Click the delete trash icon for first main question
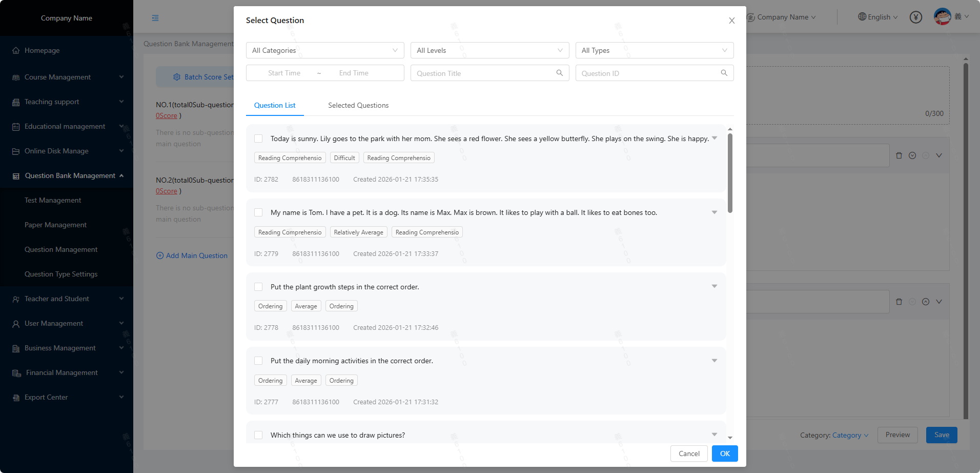The image size is (980, 473). (x=899, y=155)
